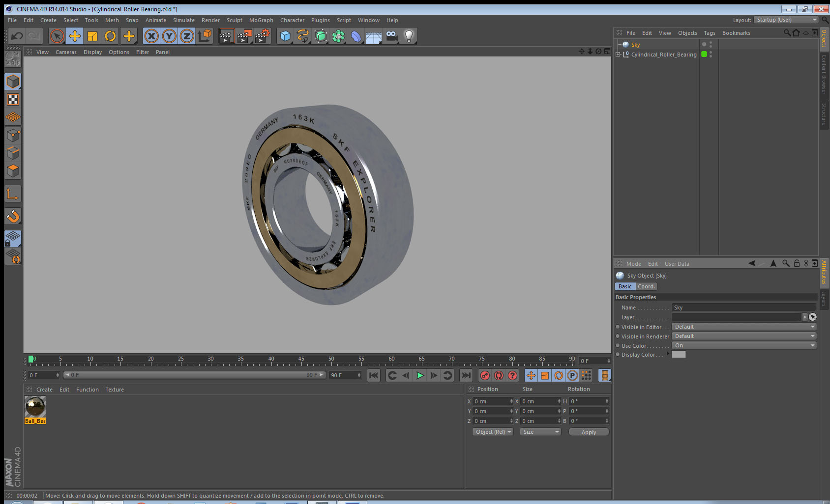This screenshot has height=504, width=830.
Task: Open Visible in Renderer dropdown
Action: [744, 336]
